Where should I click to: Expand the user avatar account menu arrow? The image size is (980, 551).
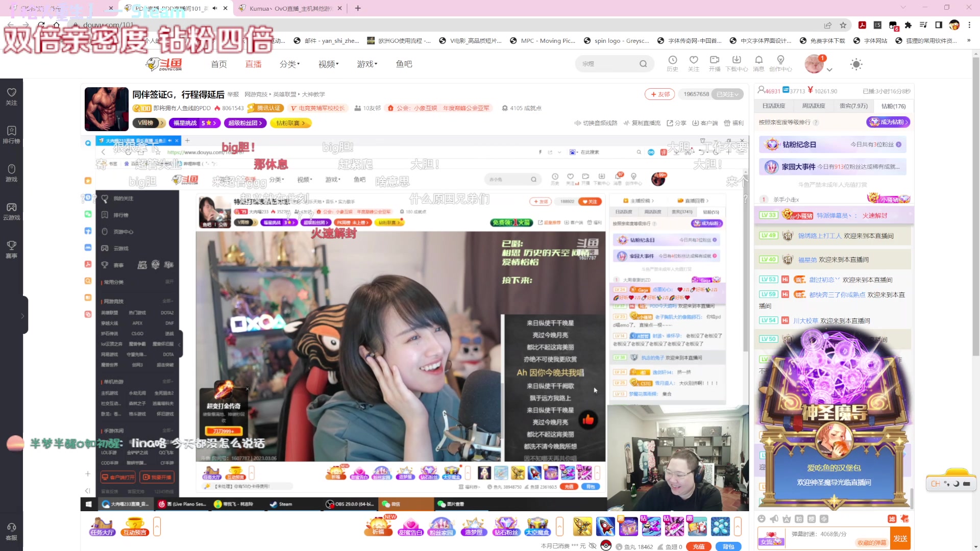coord(829,69)
